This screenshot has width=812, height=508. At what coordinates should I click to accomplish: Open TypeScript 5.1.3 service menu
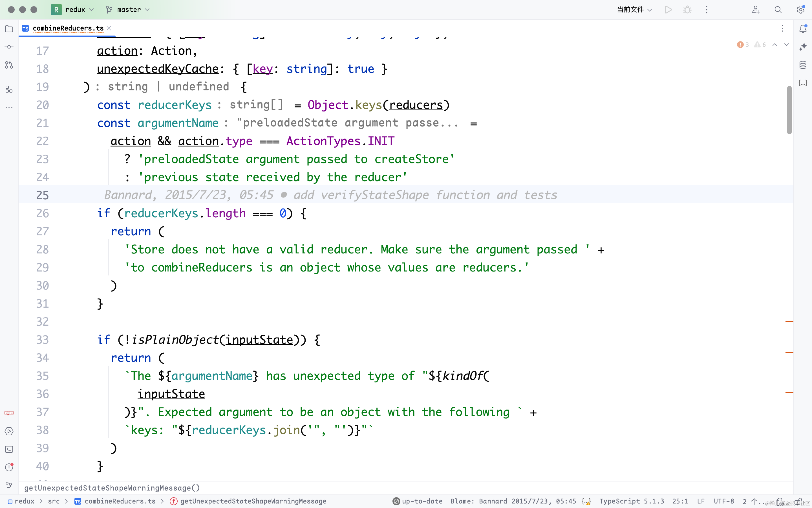point(632,501)
